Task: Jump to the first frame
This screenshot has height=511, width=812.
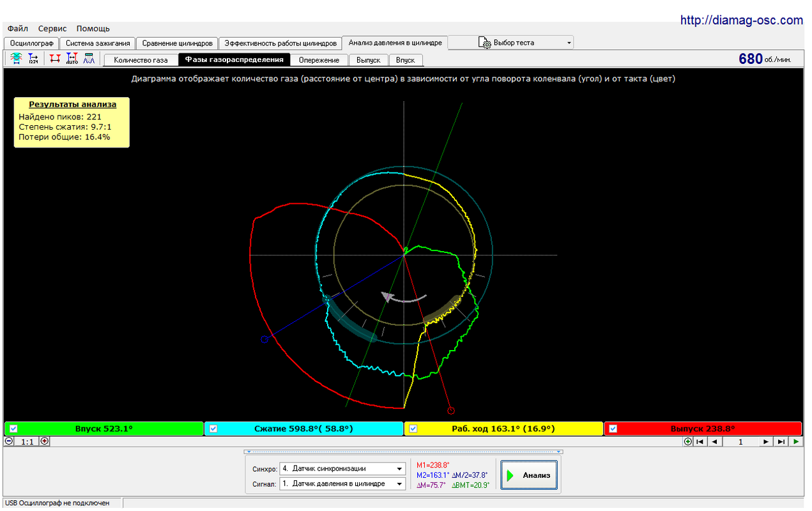Action: click(x=701, y=441)
